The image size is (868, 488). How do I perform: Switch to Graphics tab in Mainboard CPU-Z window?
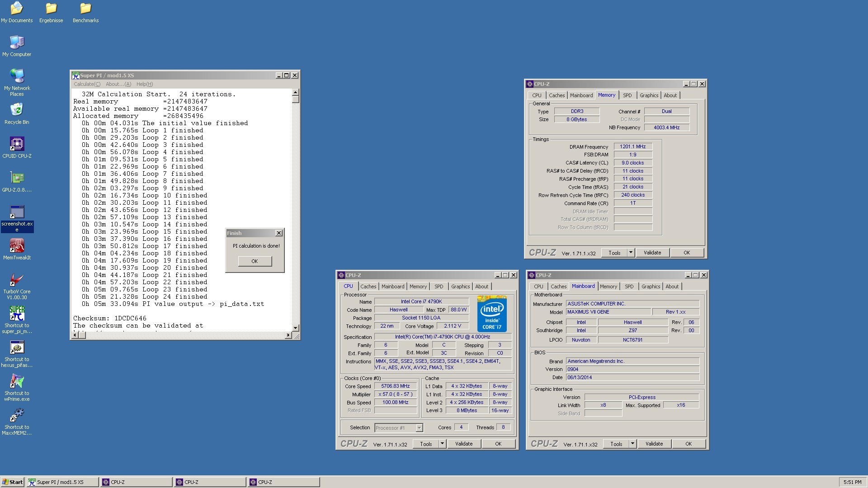point(651,286)
